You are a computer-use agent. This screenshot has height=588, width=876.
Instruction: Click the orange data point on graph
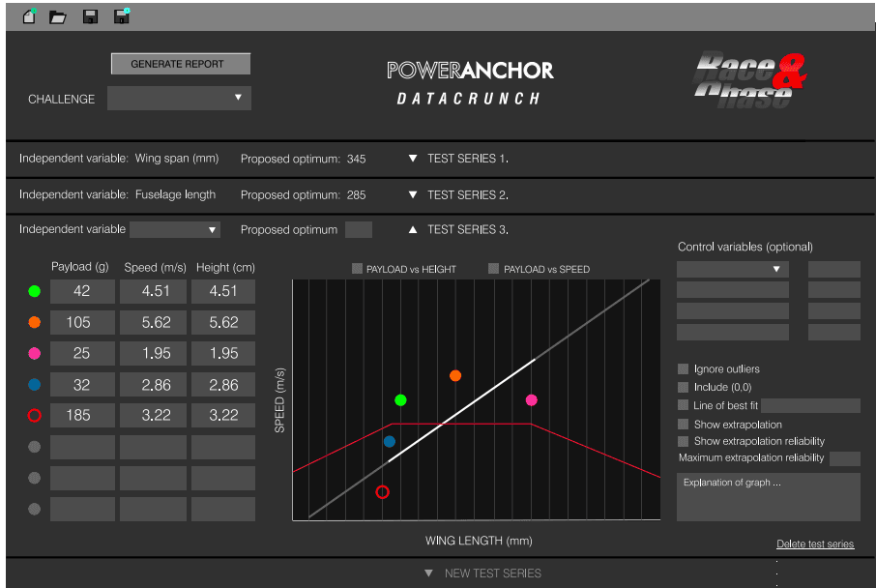click(x=455, y=375)
